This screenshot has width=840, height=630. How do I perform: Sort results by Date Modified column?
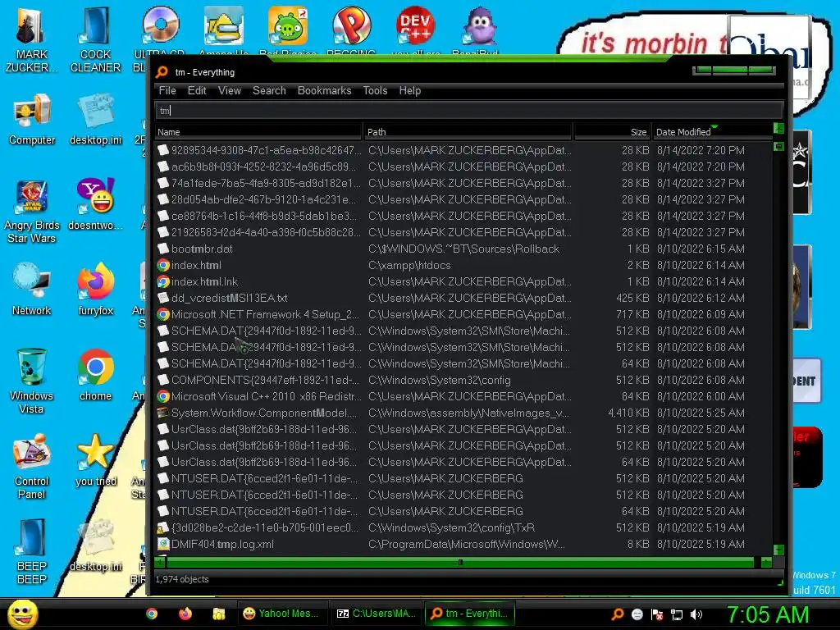click(713, 132)
